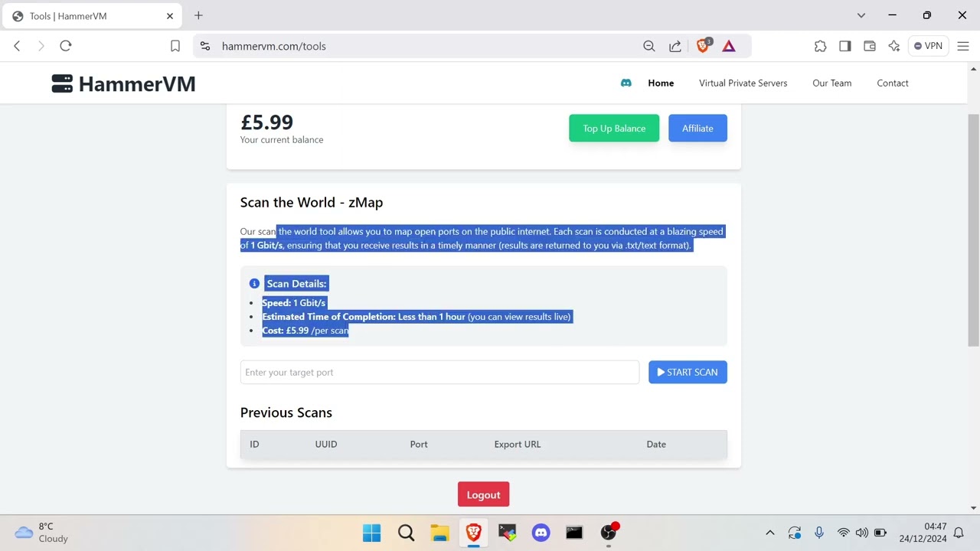Click the page vertical scrollbar thumb
The width and height of the screenshot is (980, 551).
point(973,230)
